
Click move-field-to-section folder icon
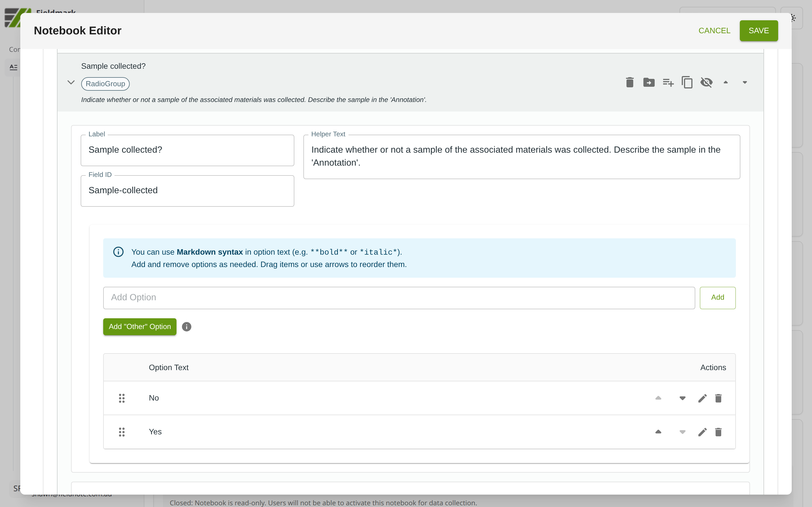tap(648, 82)
